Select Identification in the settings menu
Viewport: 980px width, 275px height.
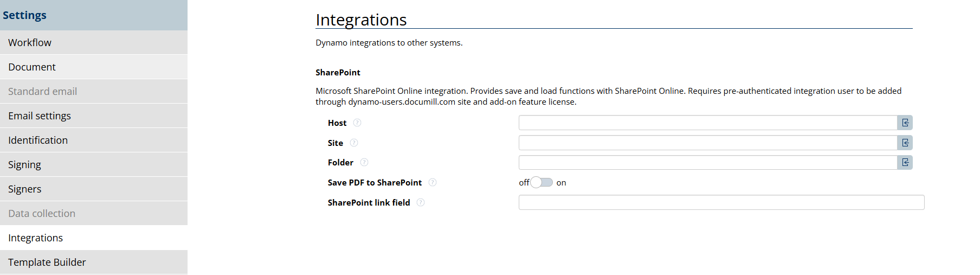[38, 140]
